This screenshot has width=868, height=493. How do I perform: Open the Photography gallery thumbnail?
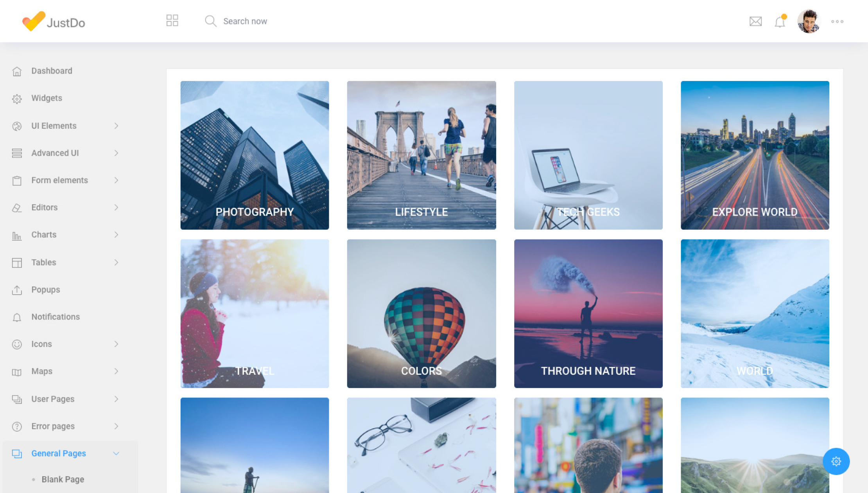[x=255, y=155]
